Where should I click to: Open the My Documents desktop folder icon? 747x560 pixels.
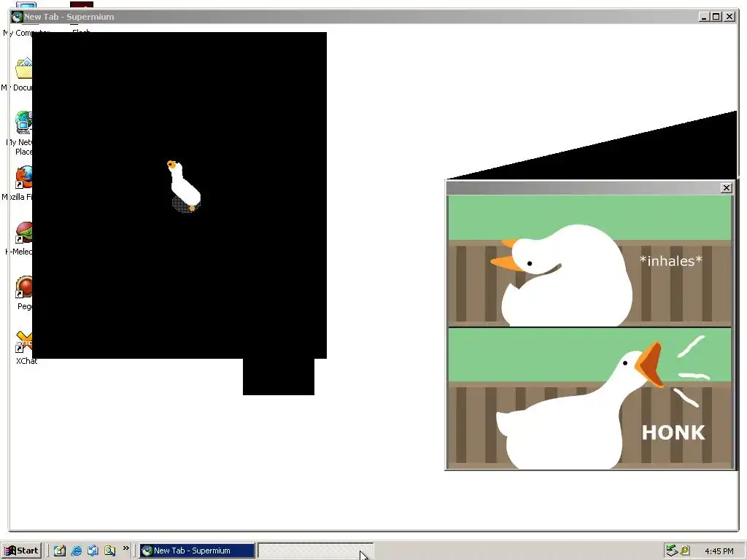click(23, 69)
